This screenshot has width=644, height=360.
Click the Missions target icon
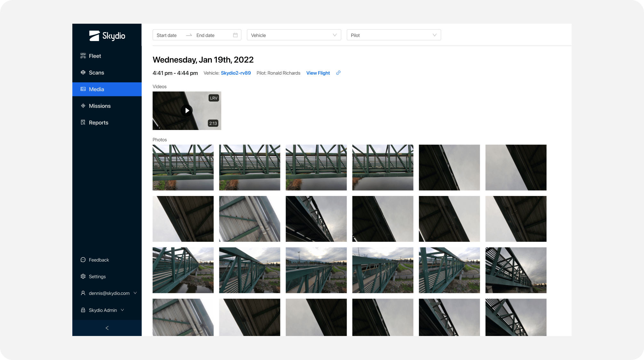[83, 106]
